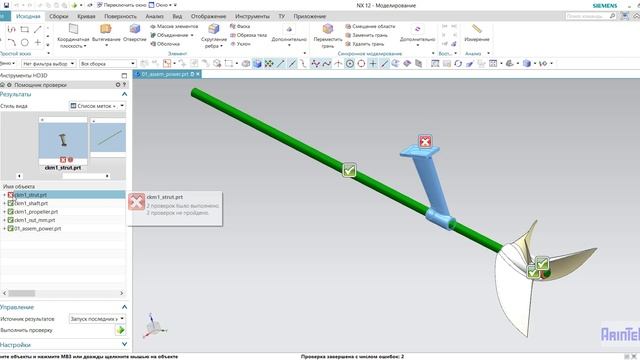Switch to the Отображение ribbon tab
Screen dimensions: 640x360
[x=208, y=16]
